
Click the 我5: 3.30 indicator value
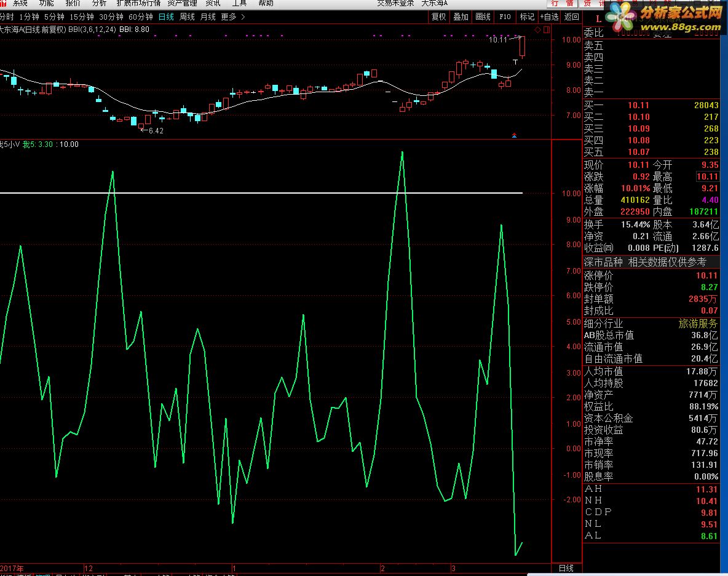(38, 144)
